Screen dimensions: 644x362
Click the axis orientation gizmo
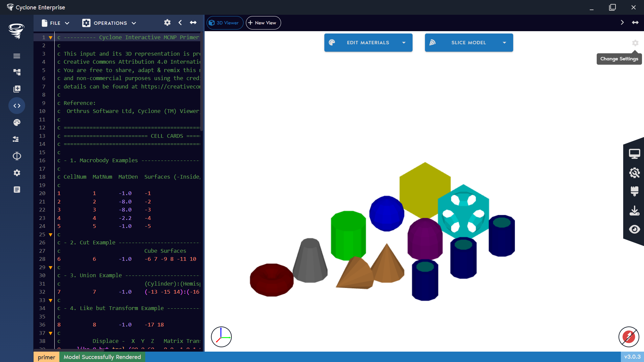tap(221, 337)
